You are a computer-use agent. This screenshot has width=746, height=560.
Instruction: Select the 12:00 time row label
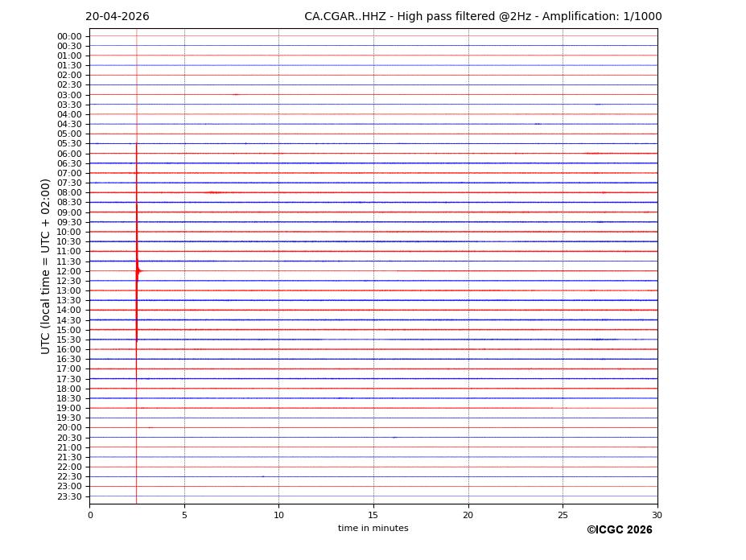pyautogui.click(x=69, y=271)
